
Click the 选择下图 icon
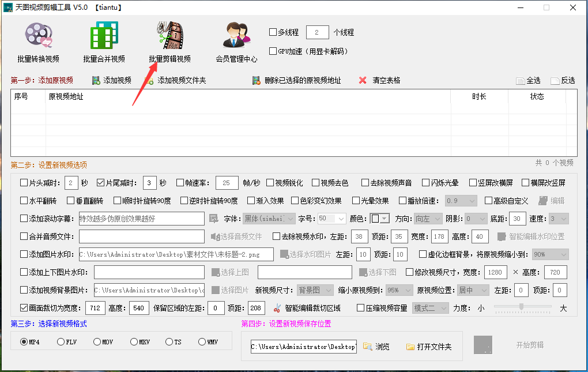coord(363,272)
